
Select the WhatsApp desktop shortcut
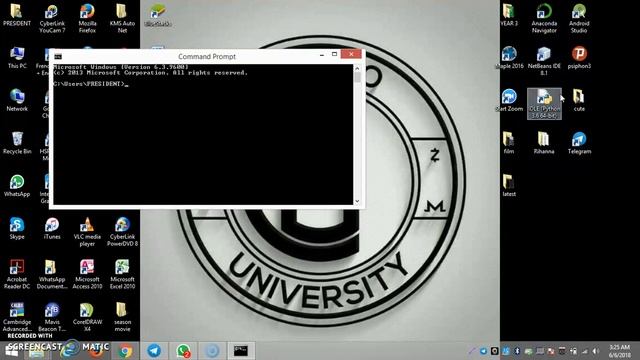(x=17, y=186)
